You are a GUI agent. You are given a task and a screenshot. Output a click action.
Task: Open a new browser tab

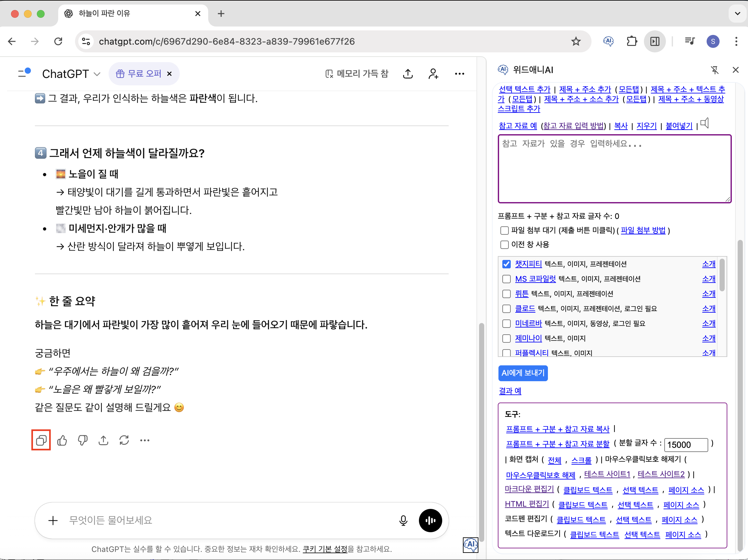(x=221, y=14)
